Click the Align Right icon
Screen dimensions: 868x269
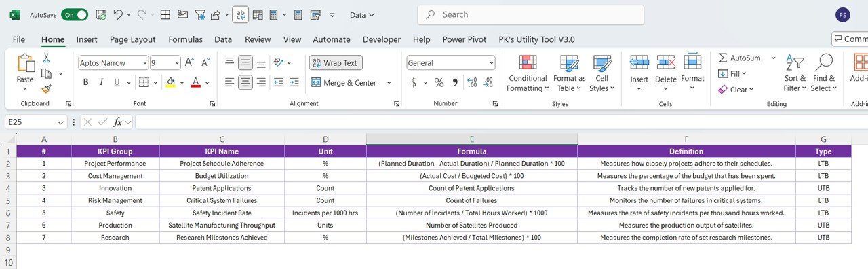click(261, 82)
